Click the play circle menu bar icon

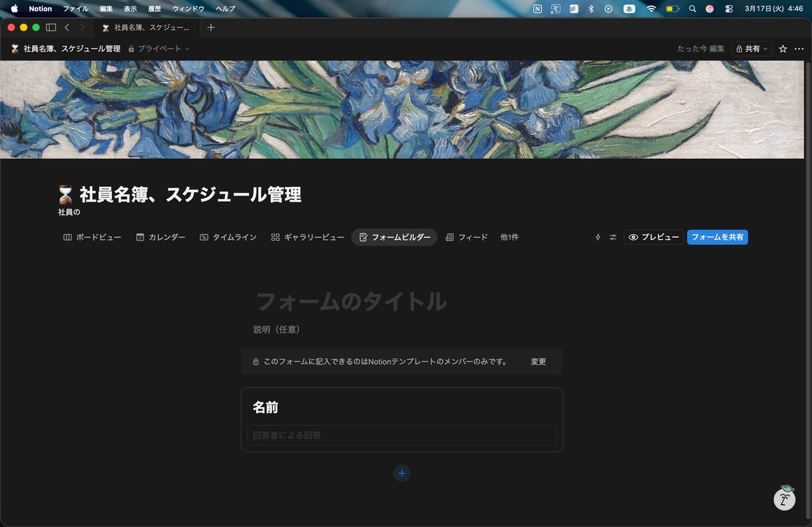[x=608, y=9]
